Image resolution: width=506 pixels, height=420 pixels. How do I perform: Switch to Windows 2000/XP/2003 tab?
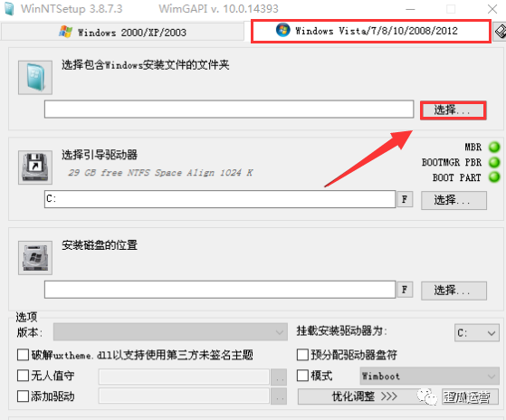pyautogui.click(x=122, y=33)
